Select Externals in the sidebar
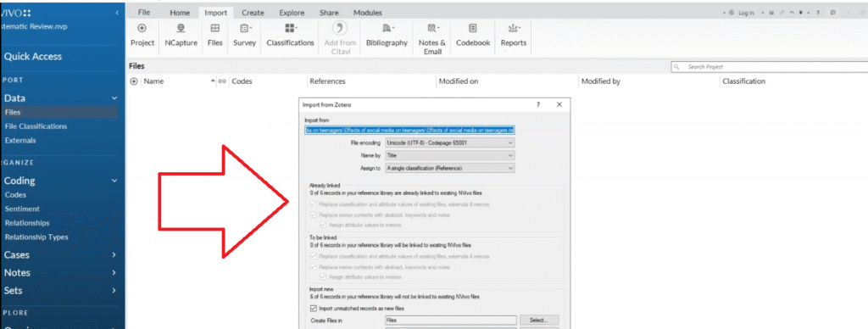868x329 pixels. pos(20,140)
